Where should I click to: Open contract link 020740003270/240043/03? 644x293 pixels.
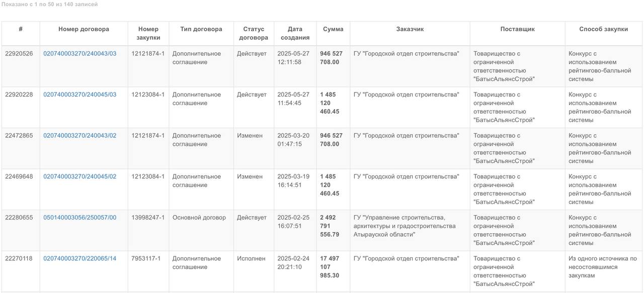point(79,54)
